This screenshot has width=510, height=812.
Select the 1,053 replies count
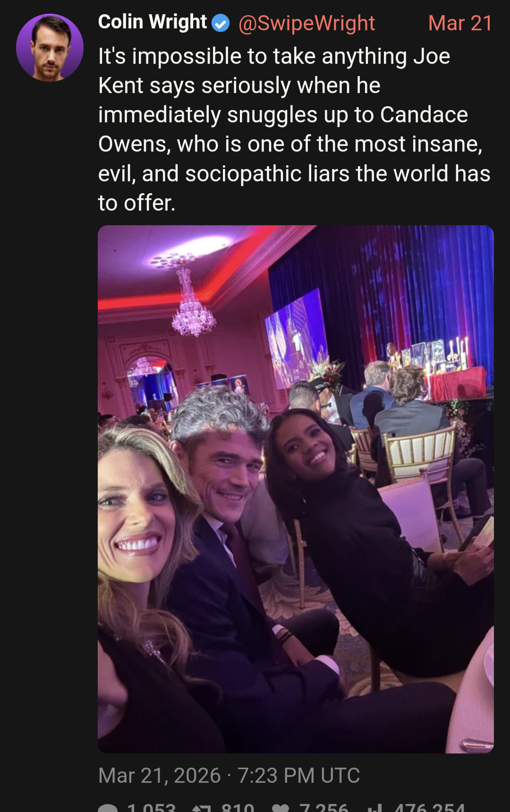click(151, 807)
